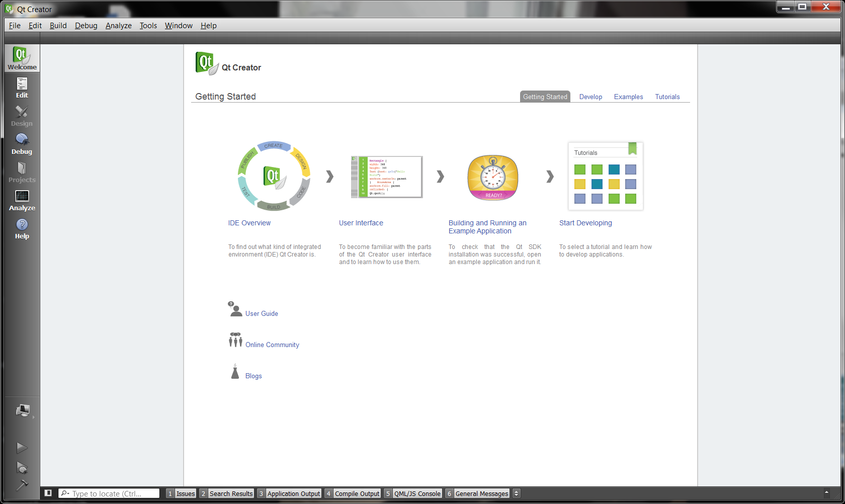The width and height of the screenshot is (845, 504).
Task: Open the User Guide link
Action: 262,313
